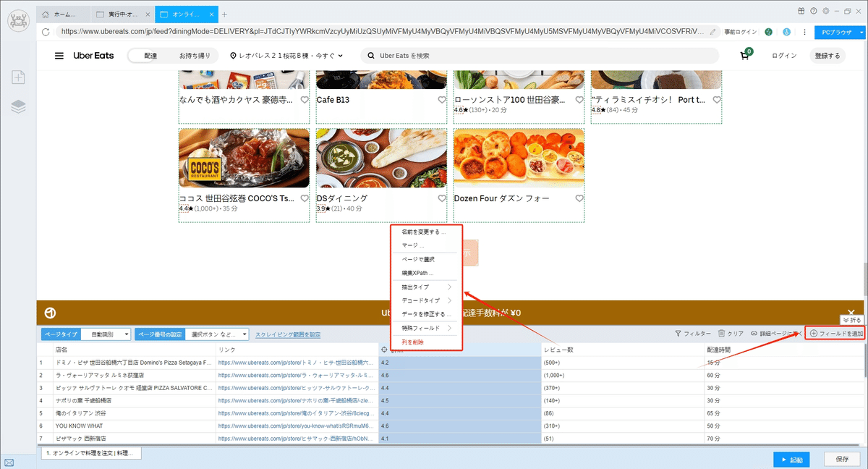Viewport: 868px width, 469px height.
Task: Focus the Uber Eats search field
Action: [x=540, y=56]
